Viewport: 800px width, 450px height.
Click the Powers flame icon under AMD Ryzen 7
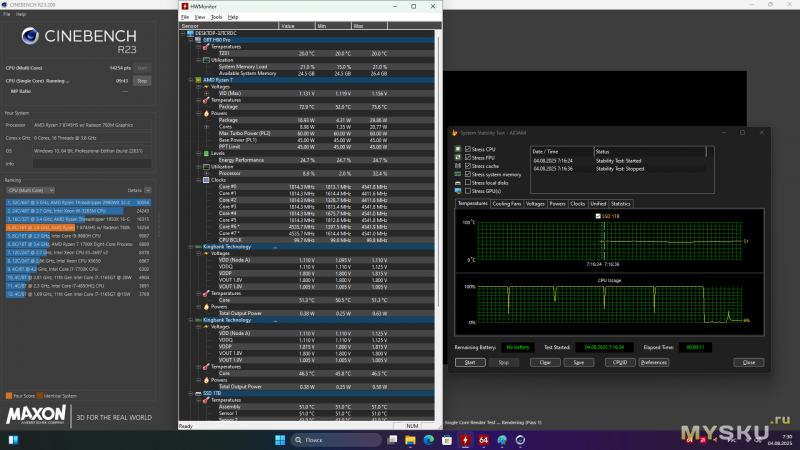(206, 113)
